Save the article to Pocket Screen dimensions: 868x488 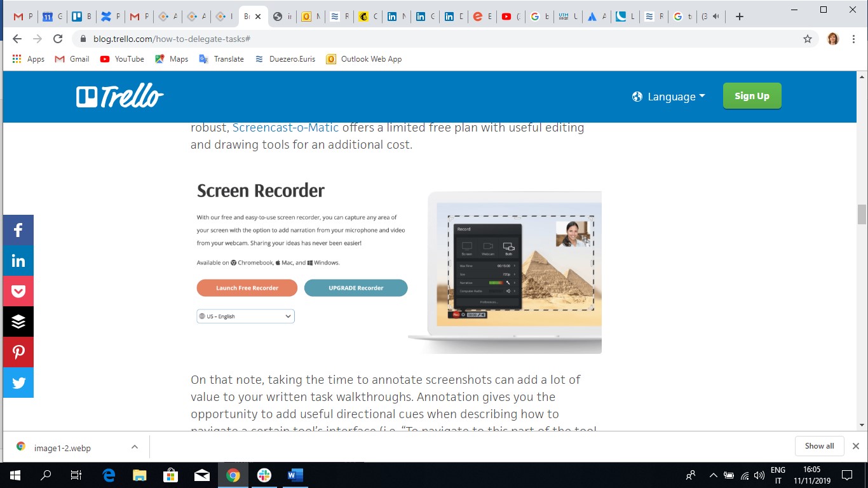click(18, 291)
